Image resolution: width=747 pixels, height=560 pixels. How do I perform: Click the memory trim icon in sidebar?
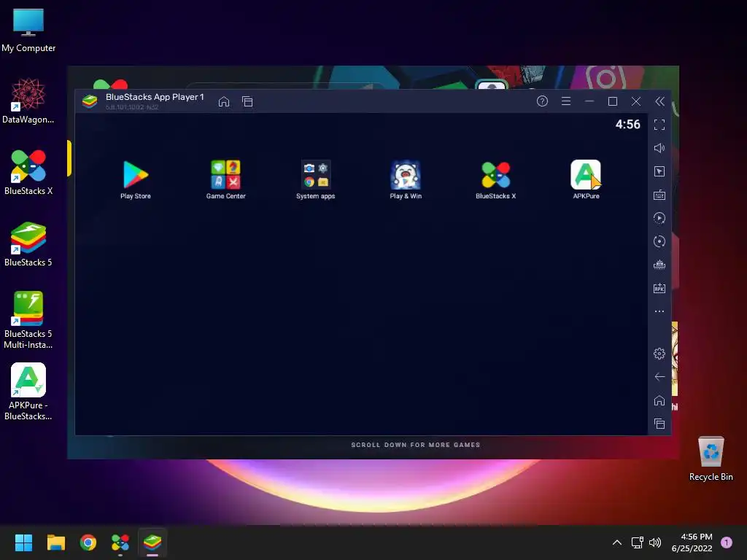point(659,265)
